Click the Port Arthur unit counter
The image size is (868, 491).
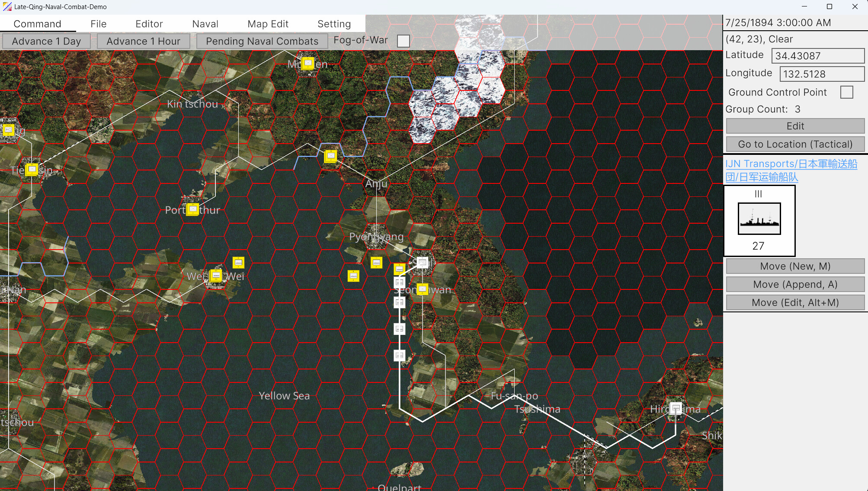(x=192, y=209)
